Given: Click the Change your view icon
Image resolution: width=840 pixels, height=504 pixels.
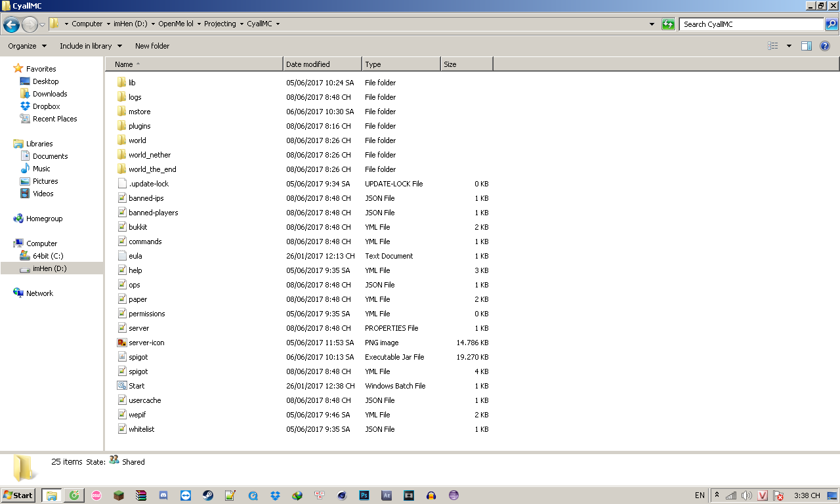Looking at the screenshot, I should pyautogui.click(x=773, y=46).
